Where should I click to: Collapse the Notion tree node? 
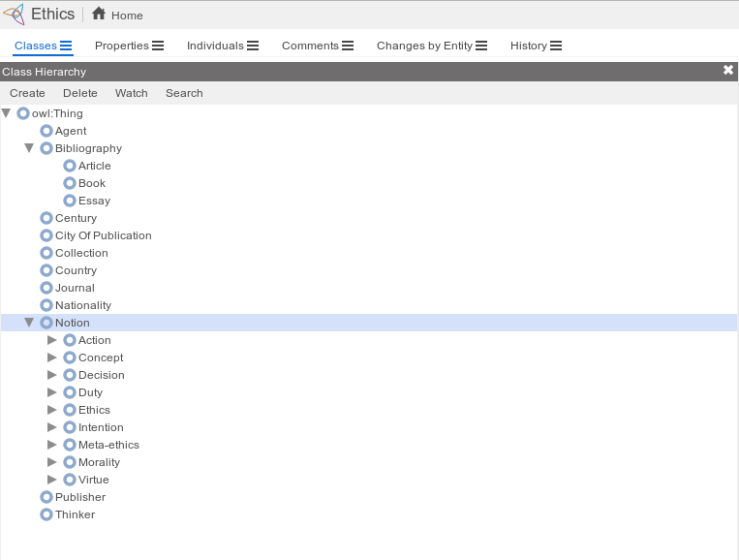pos(29,323)
